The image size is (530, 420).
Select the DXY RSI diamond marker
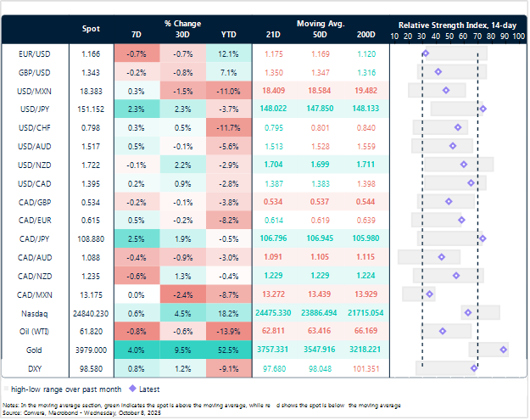pyautogui.click(x=474, y=367)
